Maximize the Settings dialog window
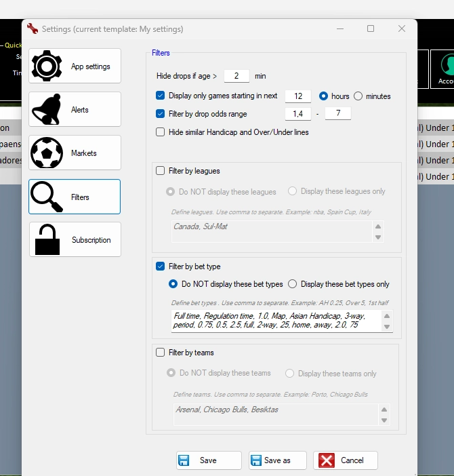This screenshot has height=476, width=454. click(370, 28)
